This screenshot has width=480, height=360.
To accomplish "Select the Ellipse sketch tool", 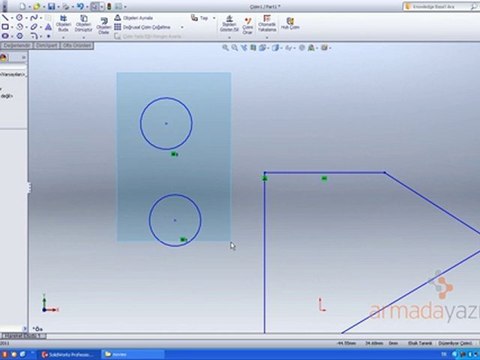I will (34, 27).
